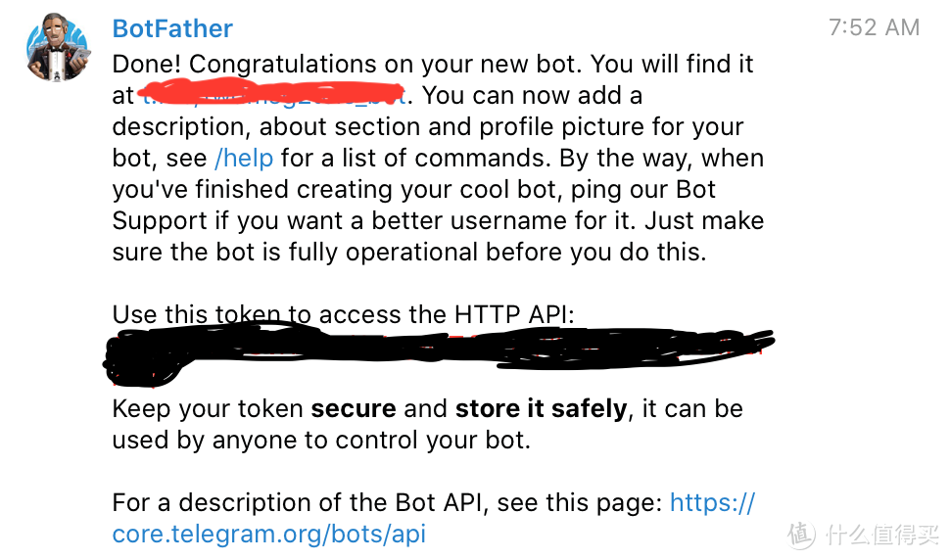Click the used by anyone line
Screen dimensions: 950x560
point(321,441)
